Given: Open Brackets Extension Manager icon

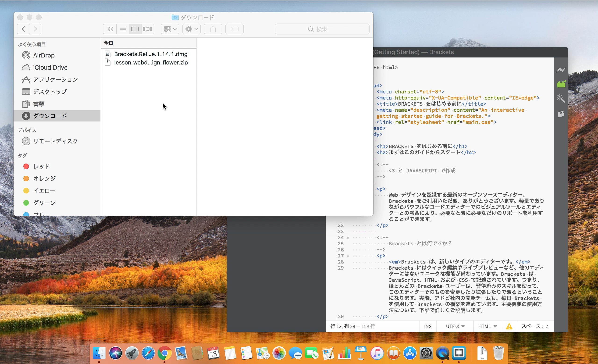Looking at the screenshot, I should pos(561,84).
